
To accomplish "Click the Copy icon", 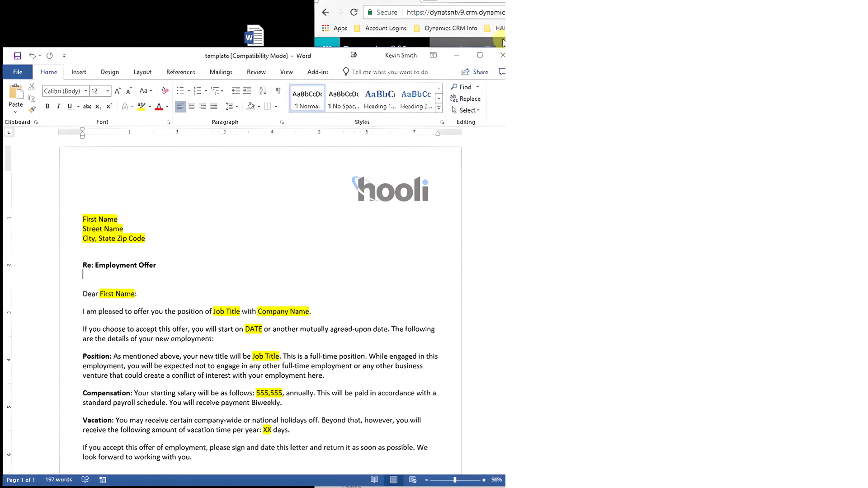I will [32, 98].
